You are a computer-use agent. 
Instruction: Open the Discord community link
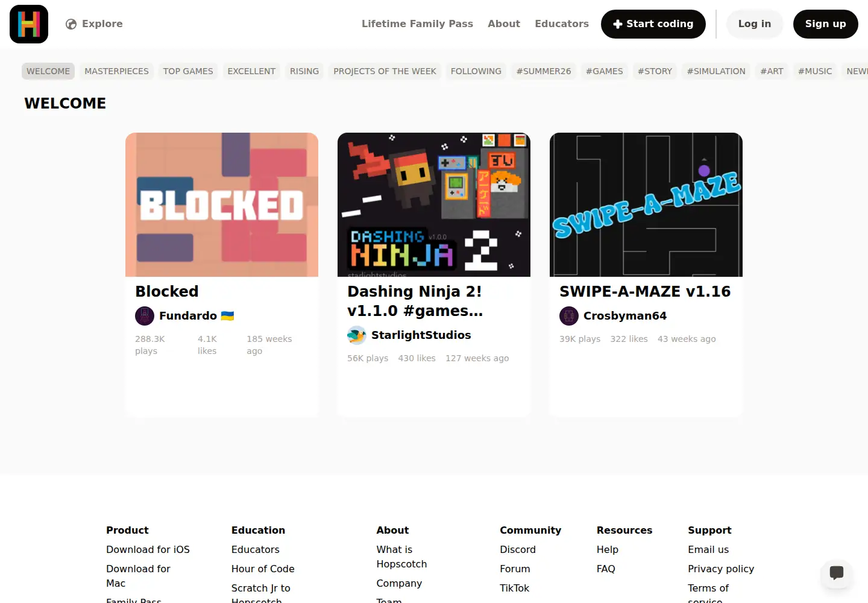coord(518,549)
